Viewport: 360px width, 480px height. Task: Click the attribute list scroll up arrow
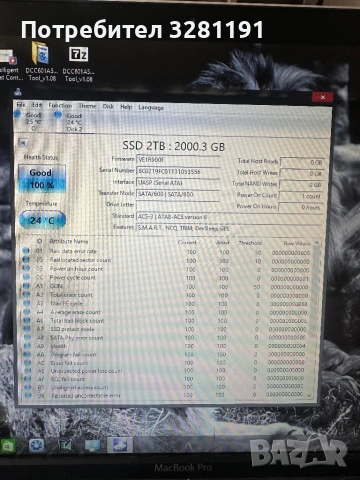(317, 243)
